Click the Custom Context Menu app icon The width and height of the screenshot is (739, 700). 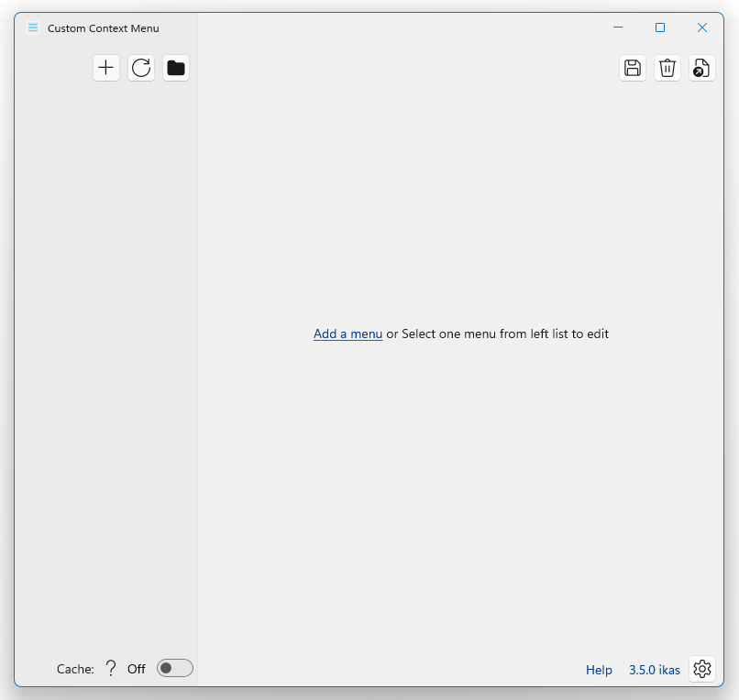tap(33, 27)
